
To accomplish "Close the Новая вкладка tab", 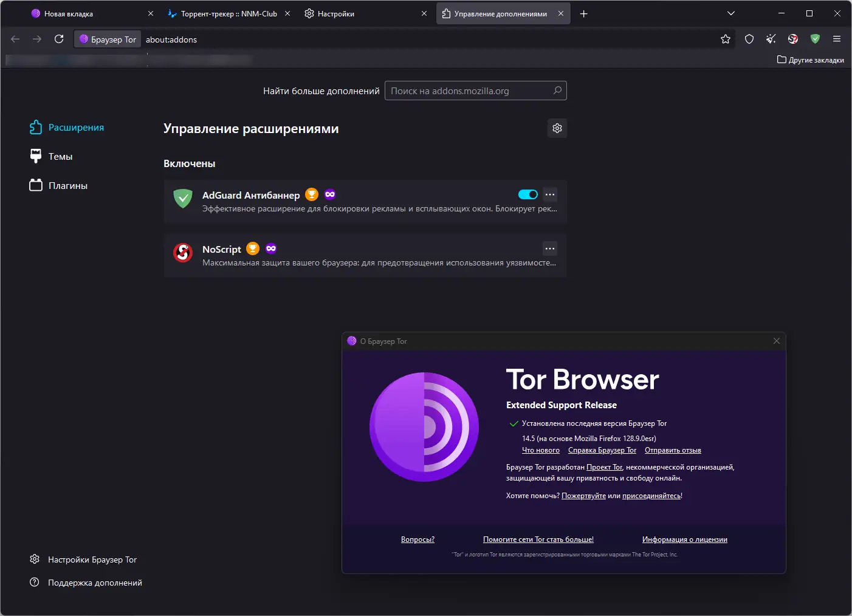I will pyautogui.click(x=151, y=13).
